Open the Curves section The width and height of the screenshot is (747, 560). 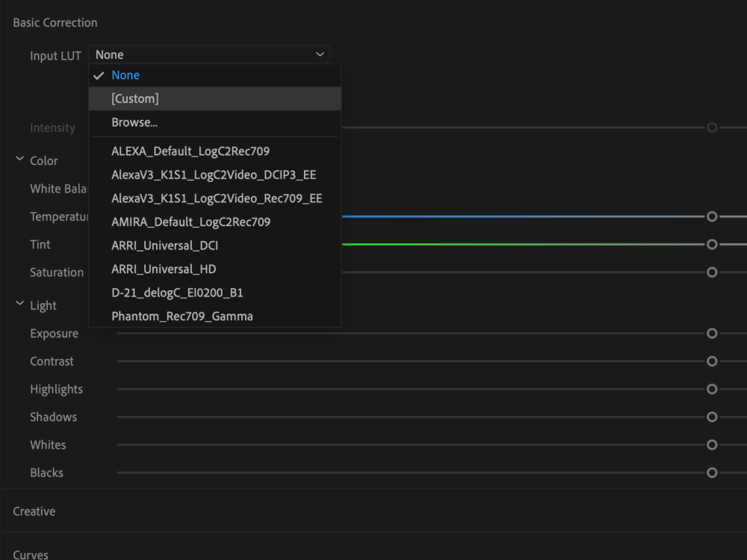30,554
